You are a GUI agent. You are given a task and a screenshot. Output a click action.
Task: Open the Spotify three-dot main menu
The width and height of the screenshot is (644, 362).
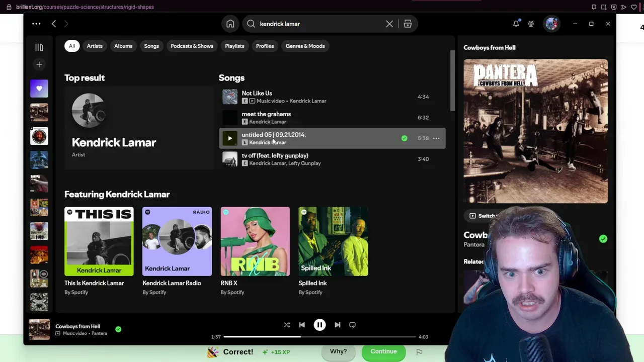click(x=36, y=24)
